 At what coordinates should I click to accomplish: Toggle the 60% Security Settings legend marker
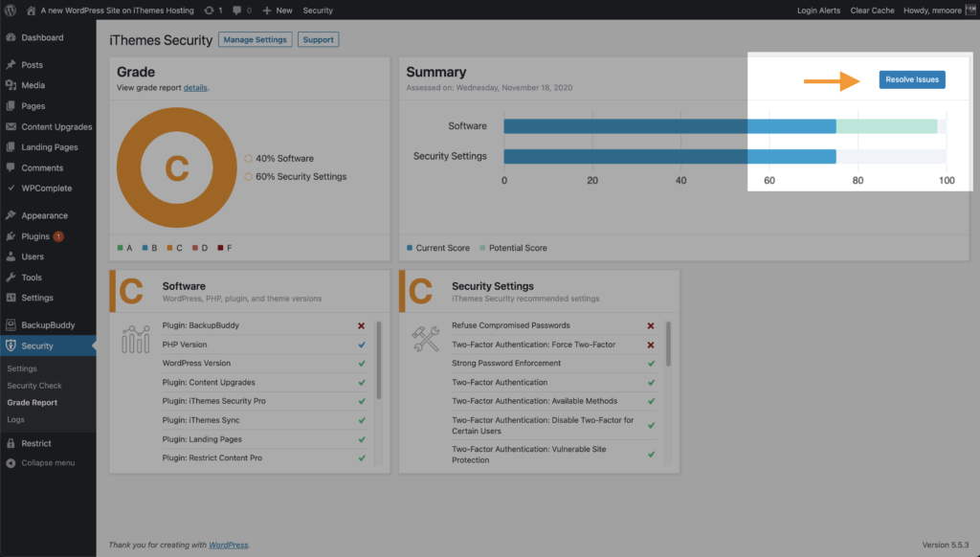click(248, 177)
